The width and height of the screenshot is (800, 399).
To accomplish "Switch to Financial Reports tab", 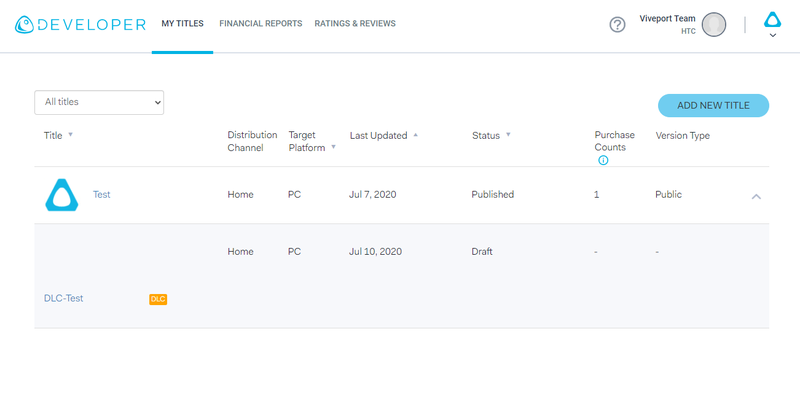I will coord(261,23).
